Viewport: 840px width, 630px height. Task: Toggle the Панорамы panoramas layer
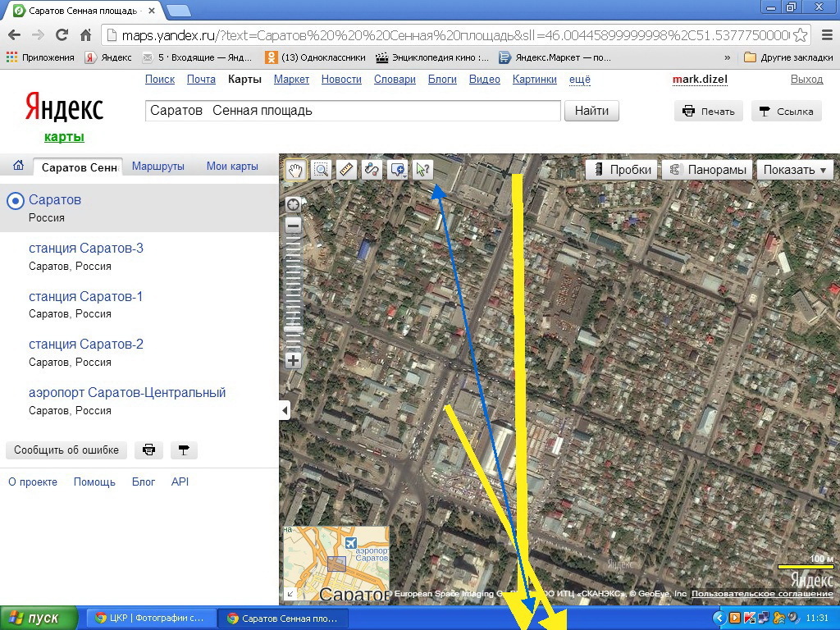(707, 170)
